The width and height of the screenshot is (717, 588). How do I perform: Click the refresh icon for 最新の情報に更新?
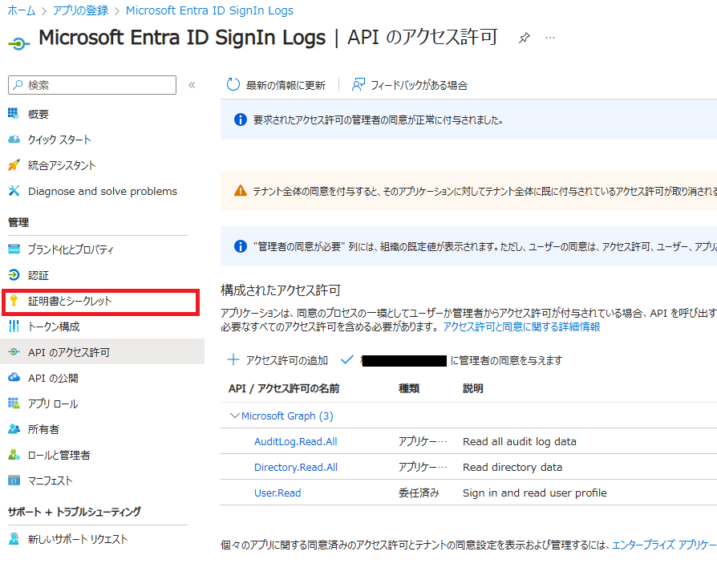233,84
